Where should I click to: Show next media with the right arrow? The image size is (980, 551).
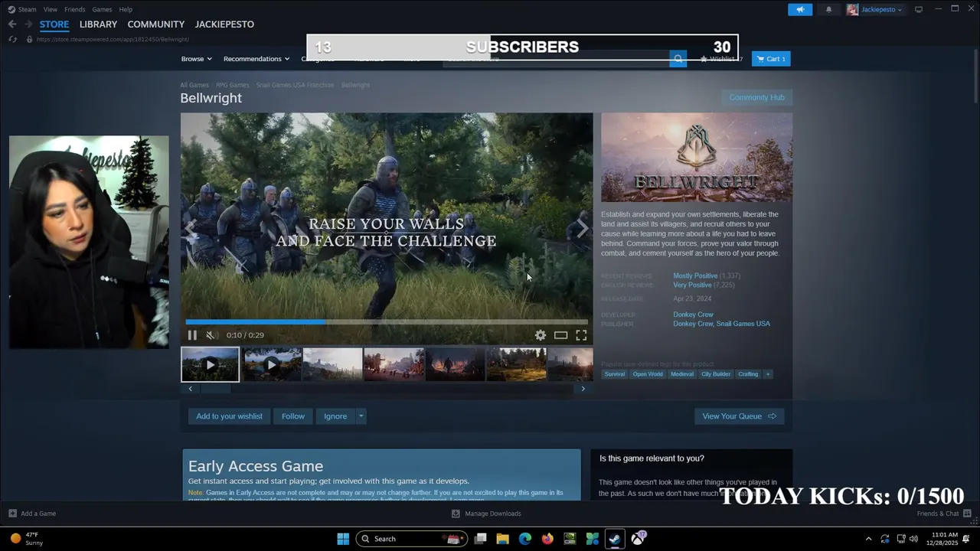582,228
